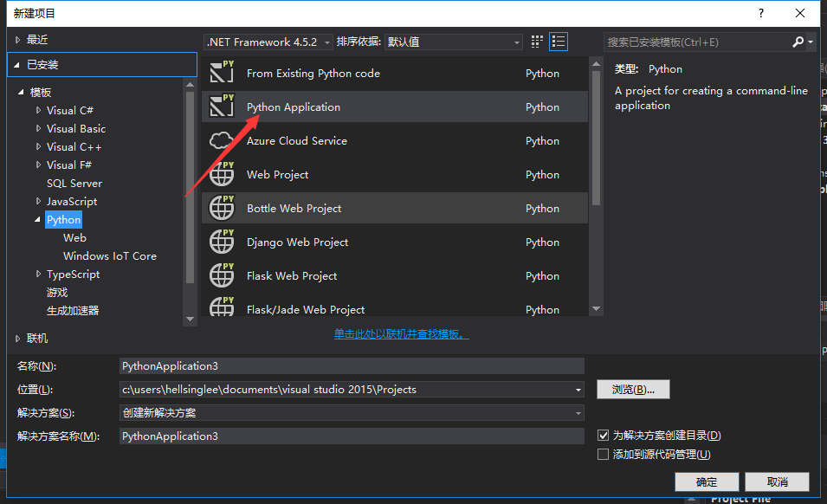This screenshot has height=504, width=827.
Task: Expand the Visual C++ tree node
Action: coord(38,146)
